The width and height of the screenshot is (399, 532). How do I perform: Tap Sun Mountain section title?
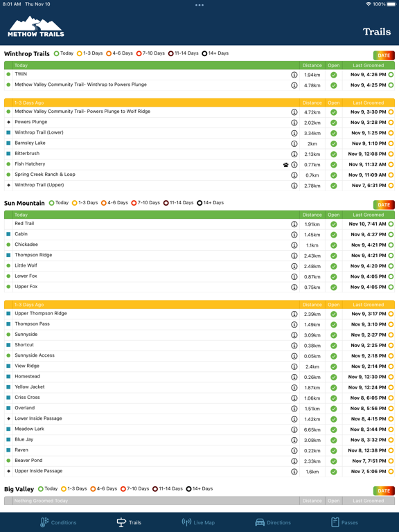24,203
